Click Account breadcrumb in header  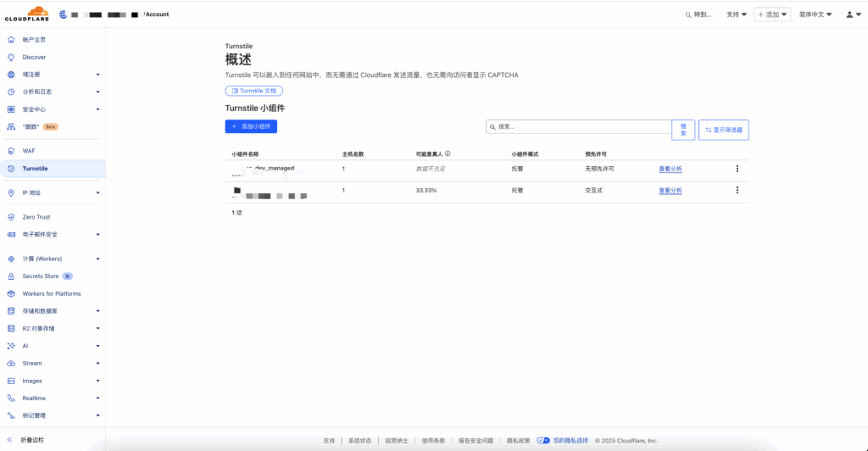tap(157, 14)
